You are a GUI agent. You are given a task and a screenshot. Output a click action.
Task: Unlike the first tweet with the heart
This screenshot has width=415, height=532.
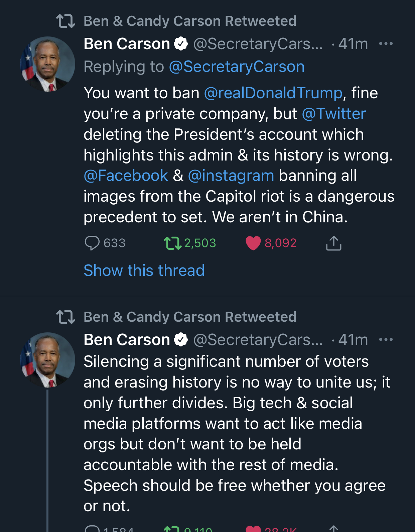253,243
